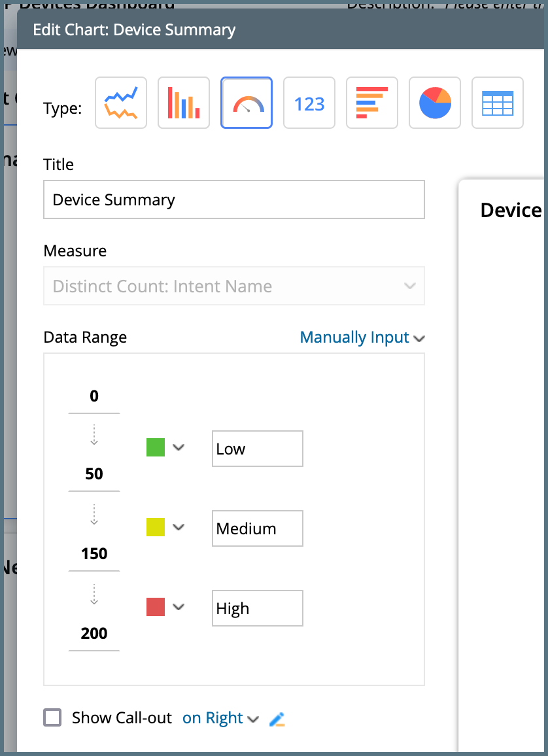Choose the gauge chart type icon
This screenshot has width=548, height=756.
tap(247, 103)
